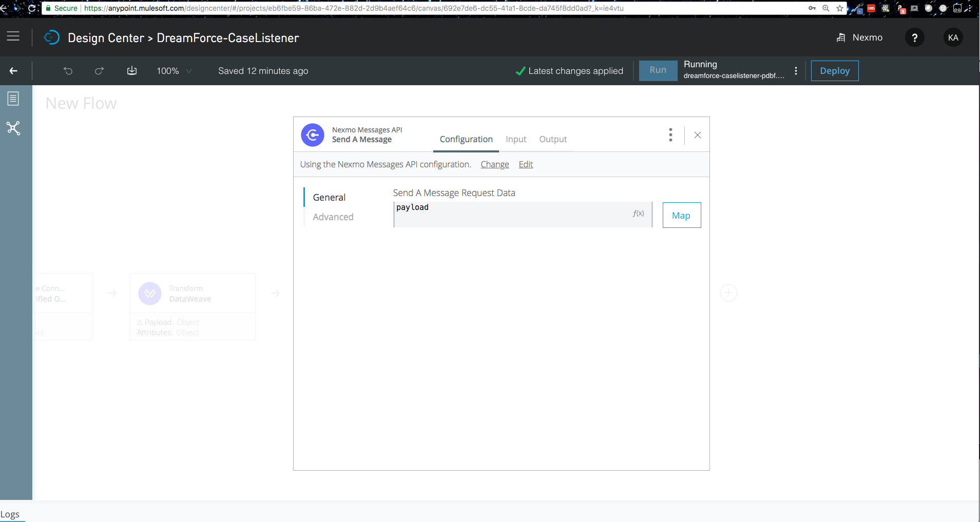Open the 100% zoom dropdown
Image resolution: width=980 pixels, height=522 pixels.
(x=174, y=71)
